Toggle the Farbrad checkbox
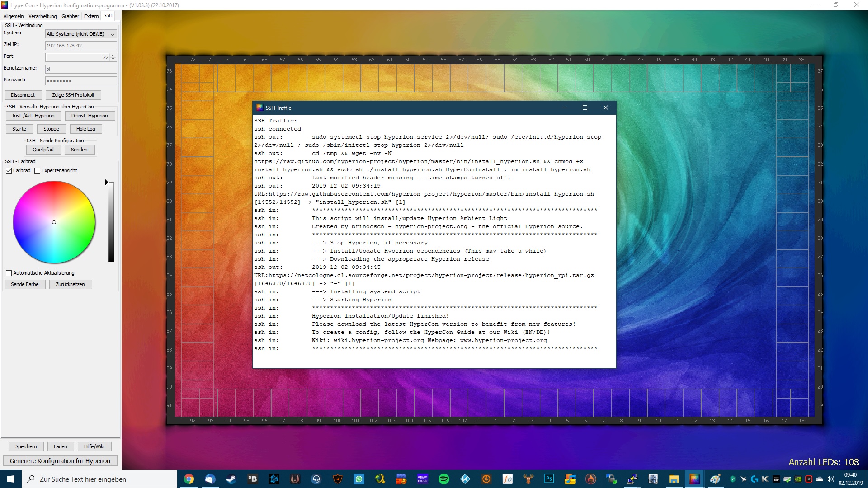868x488 pixels. pyautogui.click(x=9, y=170)
